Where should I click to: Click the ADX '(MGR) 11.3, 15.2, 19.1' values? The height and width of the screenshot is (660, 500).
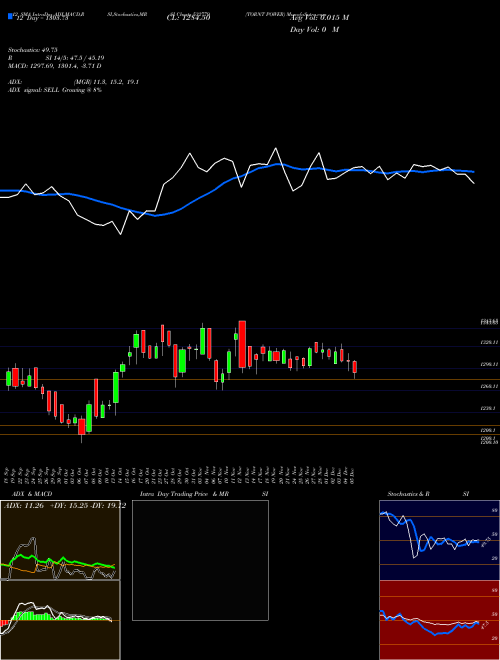tap(106, 82)
